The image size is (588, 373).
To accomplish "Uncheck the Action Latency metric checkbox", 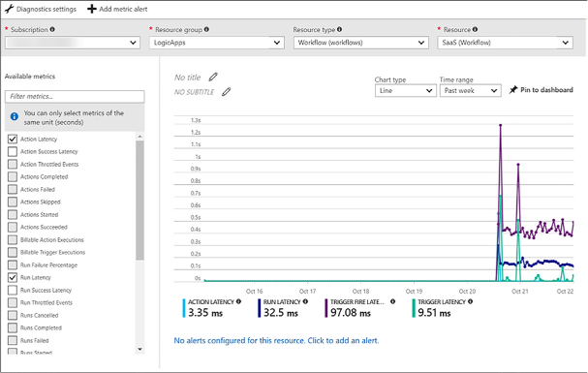I will tap(13, 140).
